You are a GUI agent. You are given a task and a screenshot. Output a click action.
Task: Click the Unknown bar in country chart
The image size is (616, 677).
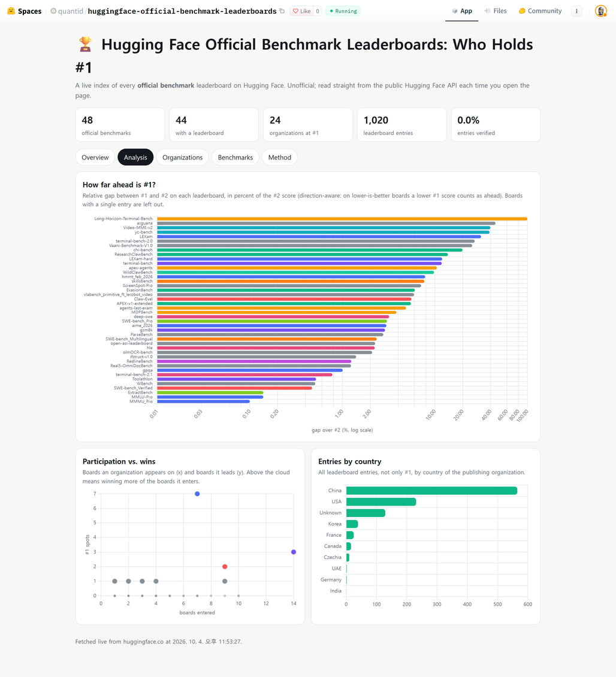[366, 513]
